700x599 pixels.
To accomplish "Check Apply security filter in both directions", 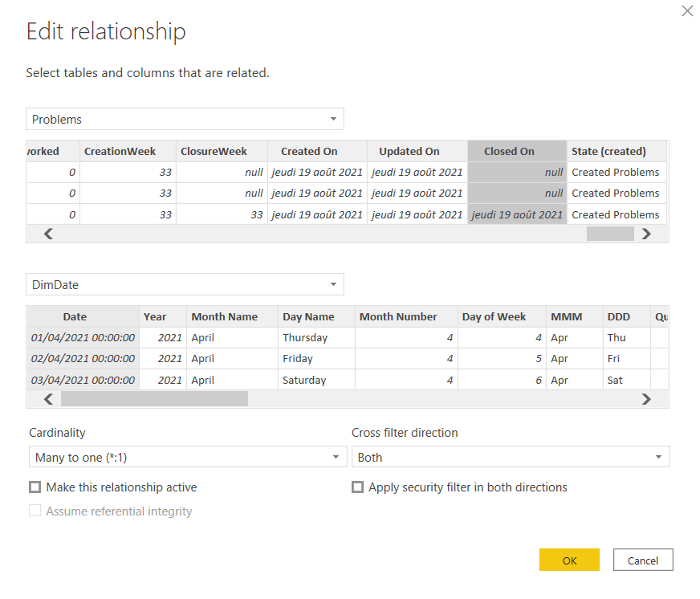I will 357,487.
